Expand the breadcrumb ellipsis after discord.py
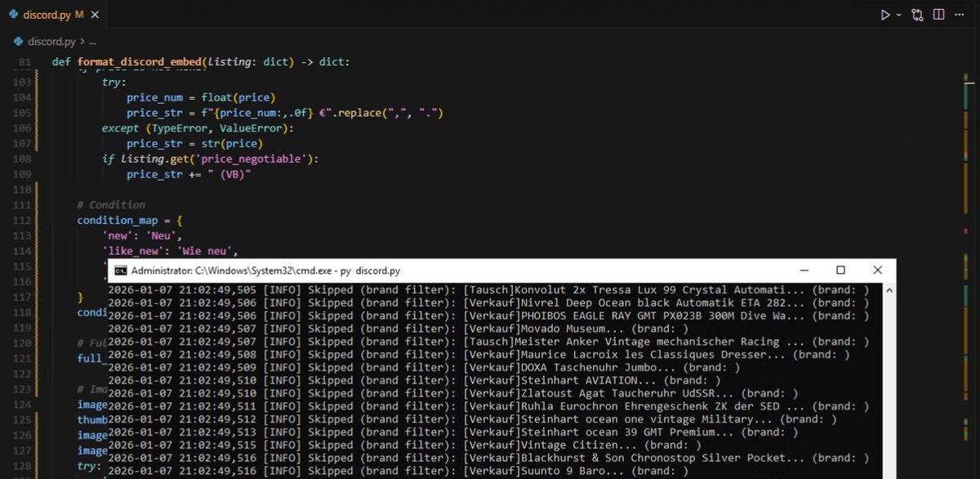 [92, 41]
